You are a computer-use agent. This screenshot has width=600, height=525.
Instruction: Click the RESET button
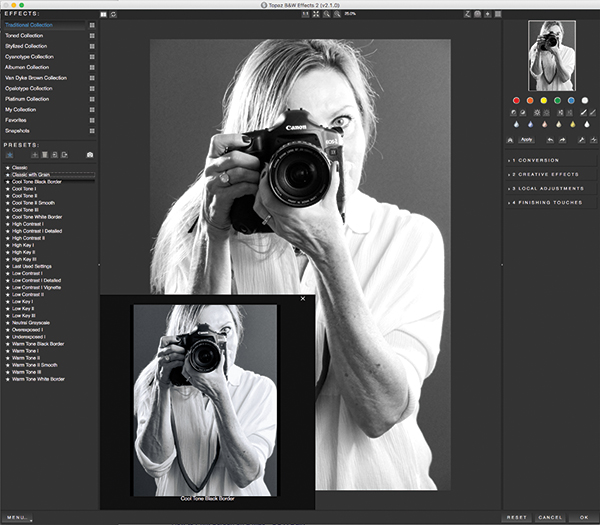coord(516,517)
